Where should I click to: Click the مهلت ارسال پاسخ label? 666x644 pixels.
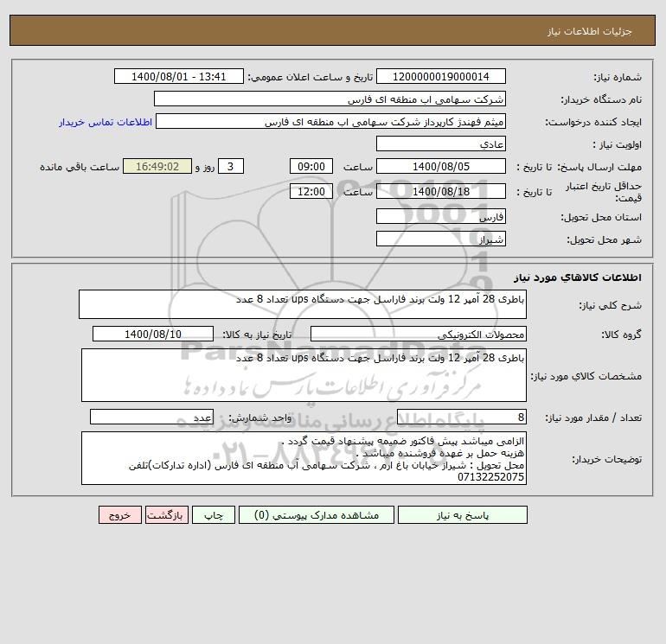tap(599, 167)
